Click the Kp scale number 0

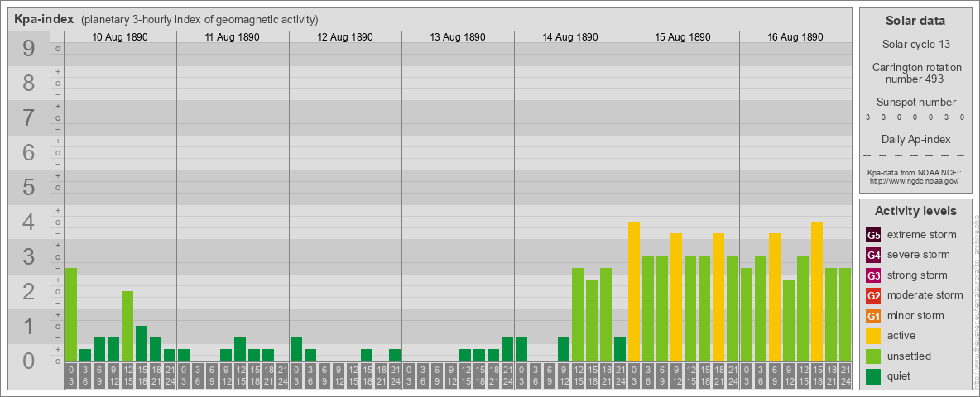click(29, 361)
